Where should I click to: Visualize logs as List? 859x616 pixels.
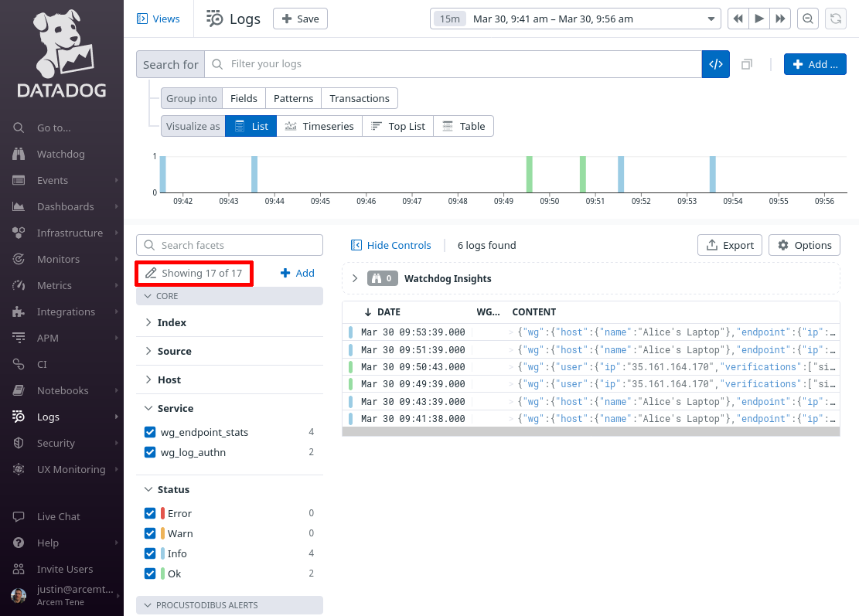[x=251, y=126]
